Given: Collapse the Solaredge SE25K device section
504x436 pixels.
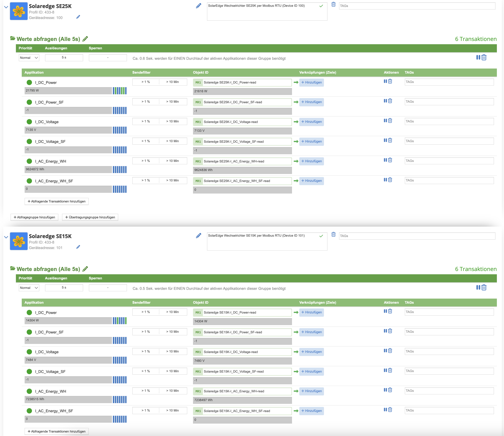Looking at the screenshot, I should point(6,7).
